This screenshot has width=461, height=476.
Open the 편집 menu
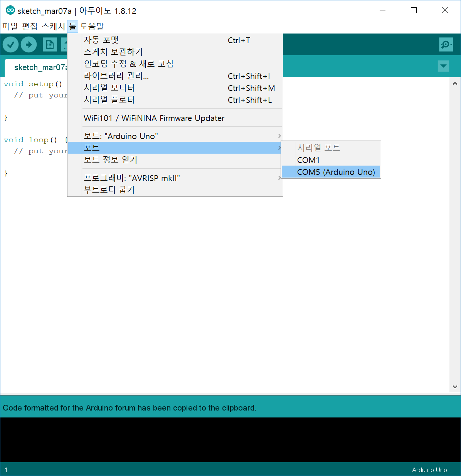tap(30, 26)
